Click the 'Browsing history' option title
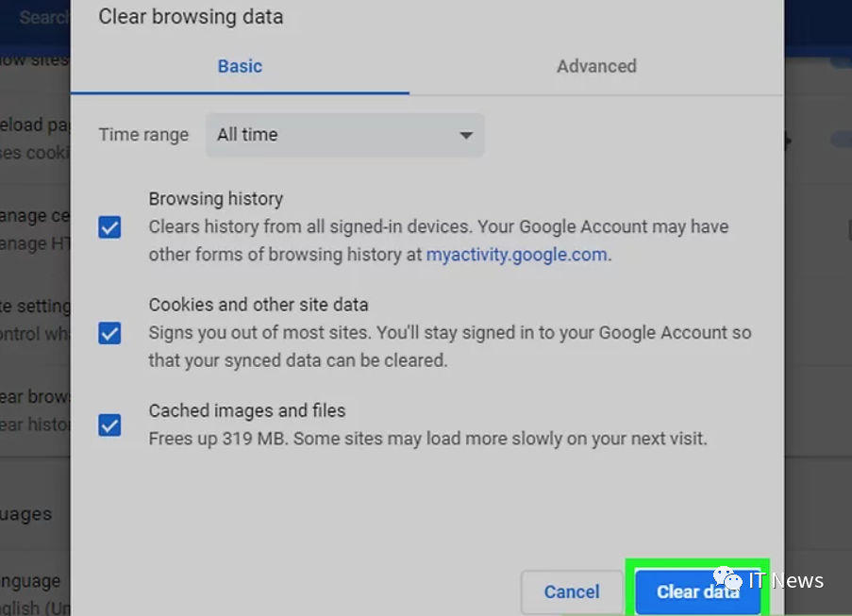The width and height of the screenshot is (852, 616). pos(215,199)
